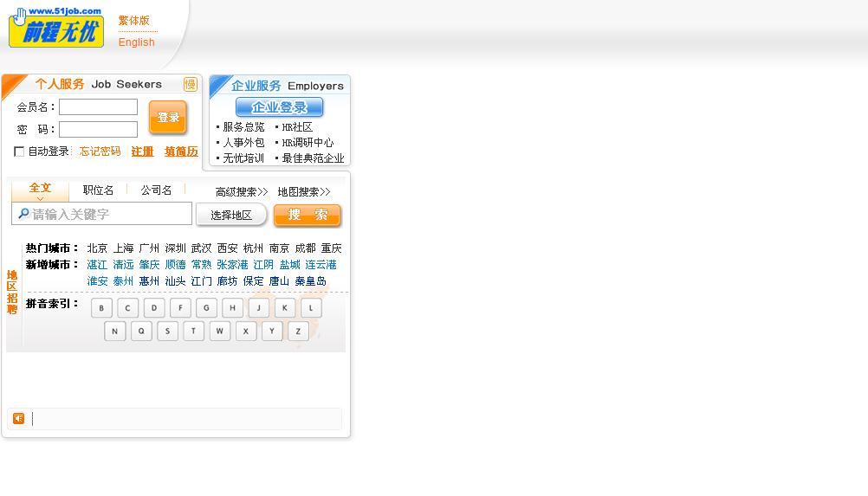Select pinyin index letter K
This screenshot has height=496, width=868.
(285, 308)
